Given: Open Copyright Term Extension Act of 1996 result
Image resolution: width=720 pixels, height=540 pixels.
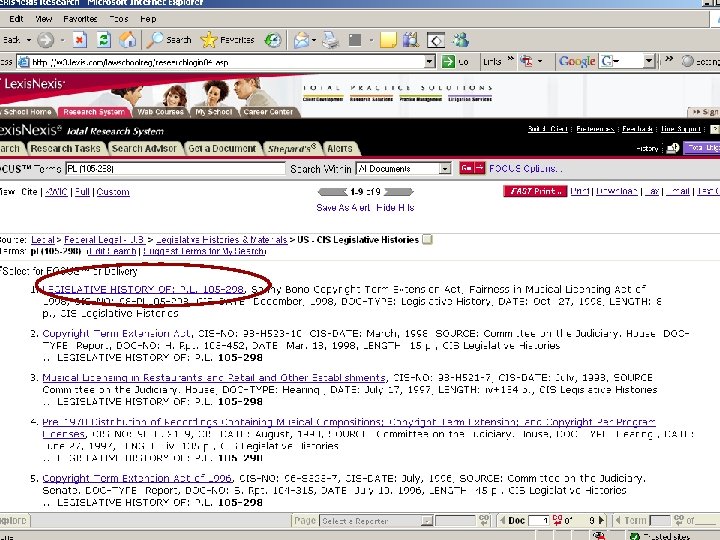Looking at the screenshot, I should point(137,478).
